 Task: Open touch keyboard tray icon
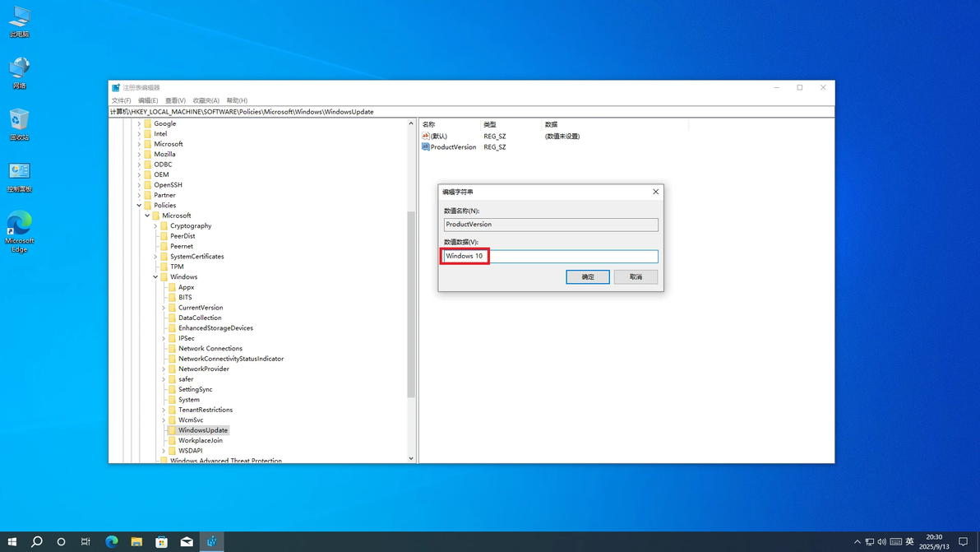[895, 542]
